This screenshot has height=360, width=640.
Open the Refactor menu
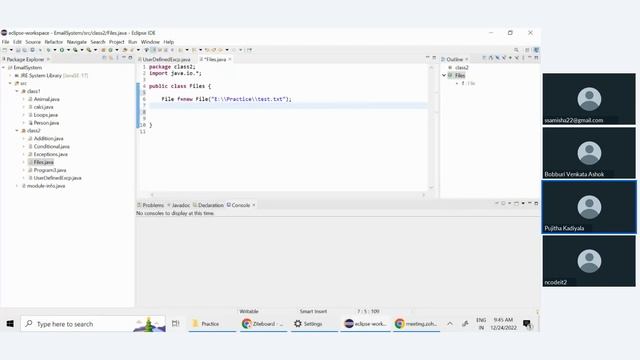tap(53, 42)
